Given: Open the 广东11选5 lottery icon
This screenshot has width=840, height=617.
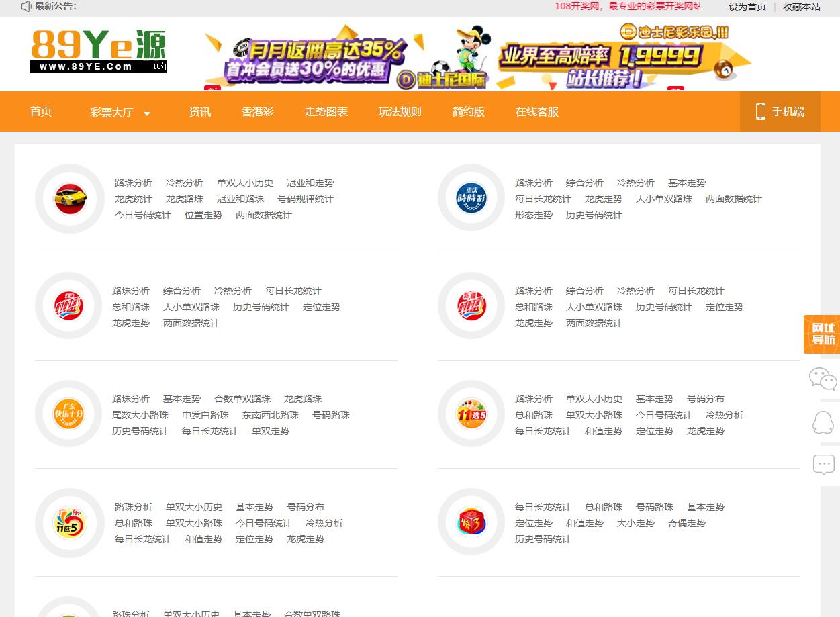Looking at the screenshot, I should click(x=69, y=522).
